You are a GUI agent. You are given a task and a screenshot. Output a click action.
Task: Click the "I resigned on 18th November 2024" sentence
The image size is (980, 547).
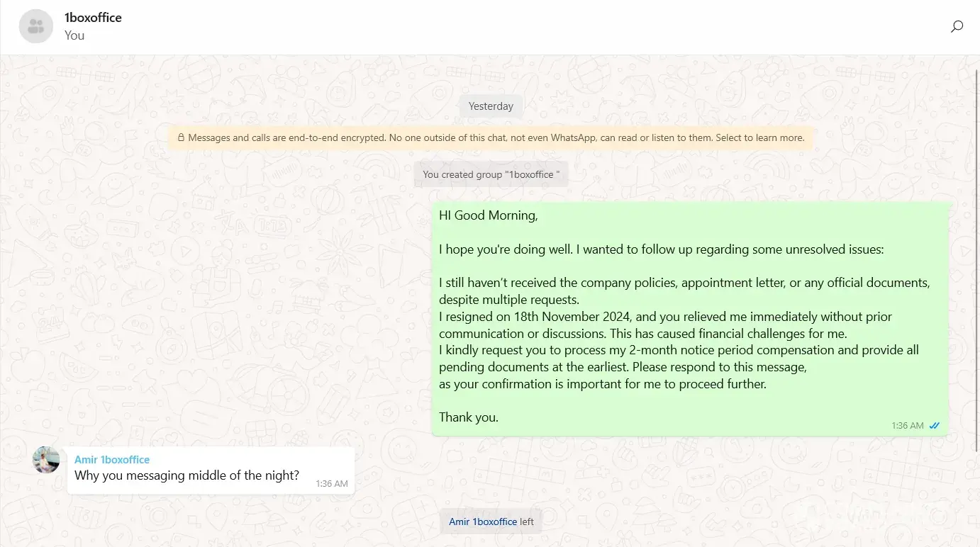coord(530,317)
